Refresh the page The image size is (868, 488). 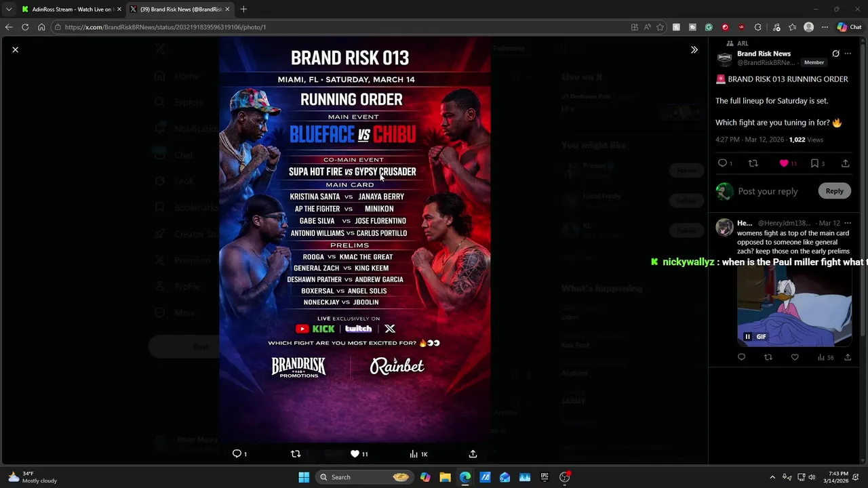coord(25,27)
